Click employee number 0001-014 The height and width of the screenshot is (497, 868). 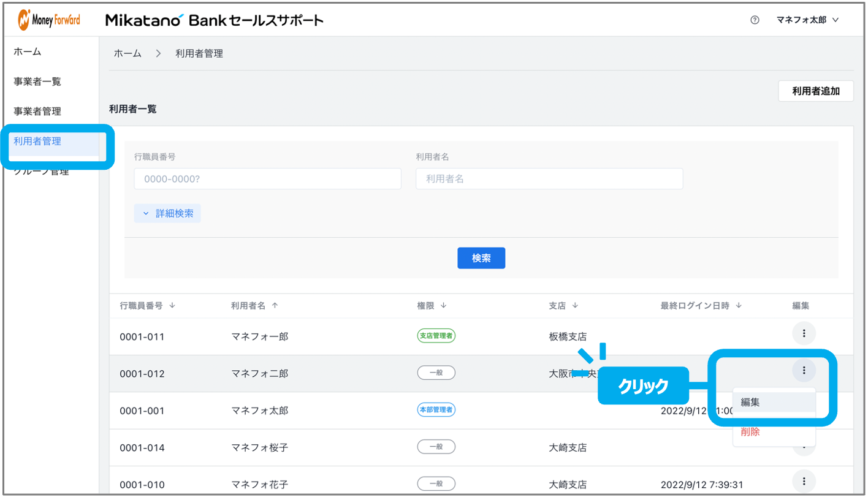(x=142, y=448)
